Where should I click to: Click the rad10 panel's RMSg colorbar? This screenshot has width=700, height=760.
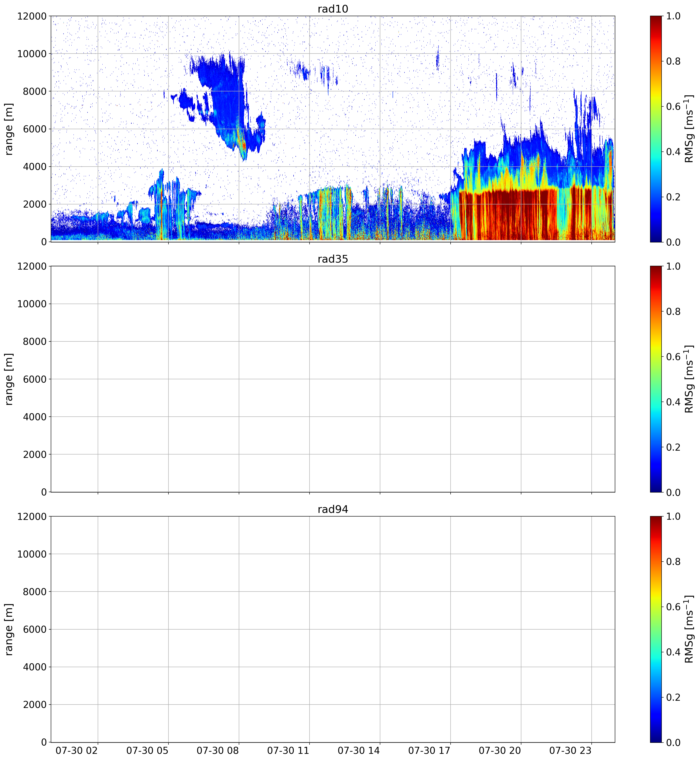pyautogui.click(x=656, y=129)
